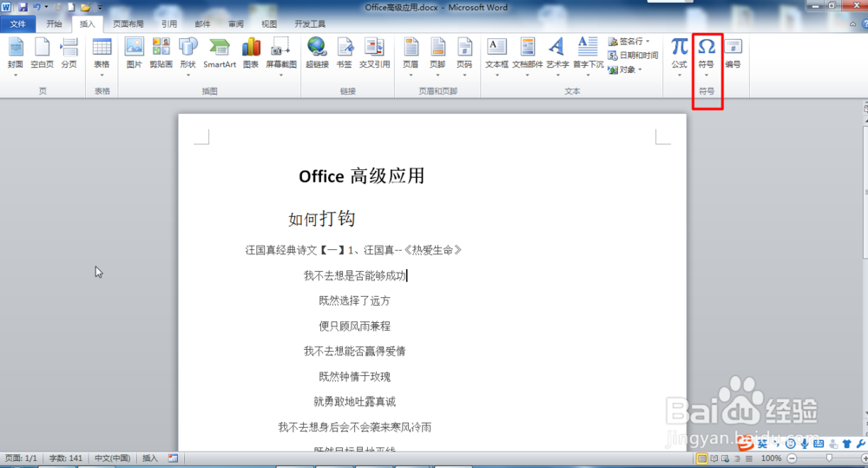The width and height of the screenshot is (868, 468).
Task: Insert a page break (分页)
Action: click(69, 53)
